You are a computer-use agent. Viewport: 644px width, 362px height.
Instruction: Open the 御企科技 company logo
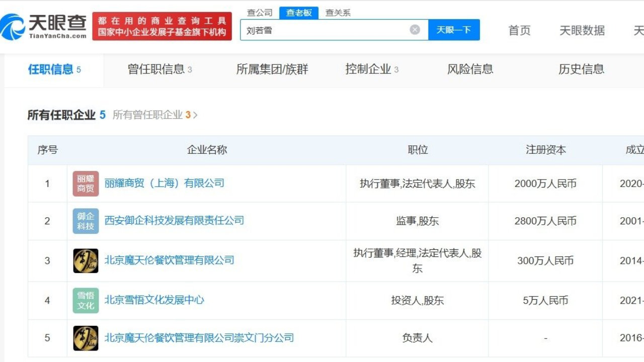(x=86, y=221)
